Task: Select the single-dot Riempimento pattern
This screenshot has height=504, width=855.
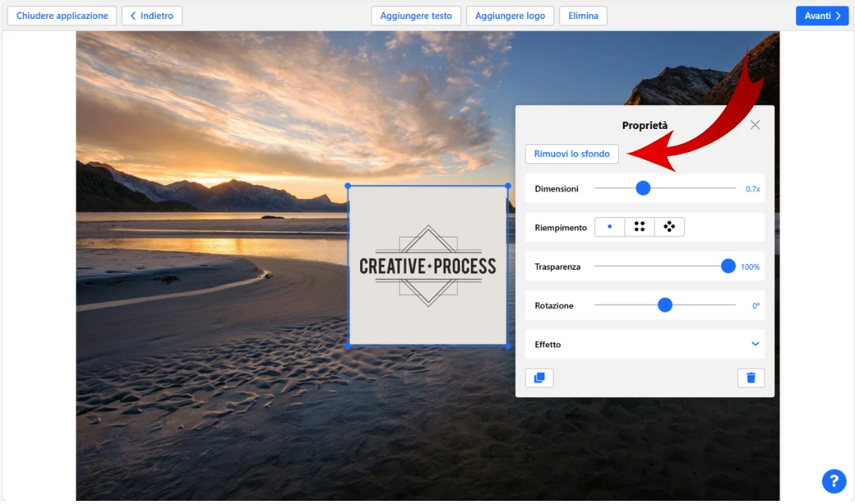Action: pos(609,226)
